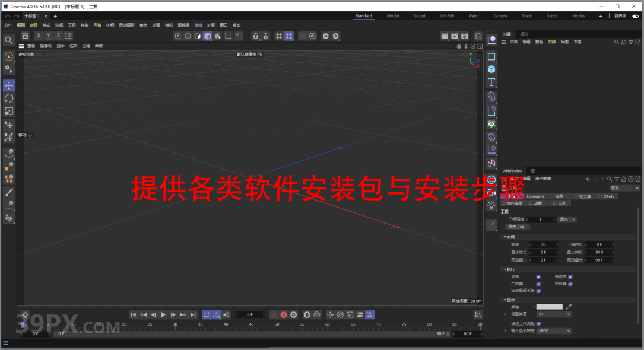Add a Light object
Viewport: 644px width, 350px height.
point(491,205)
